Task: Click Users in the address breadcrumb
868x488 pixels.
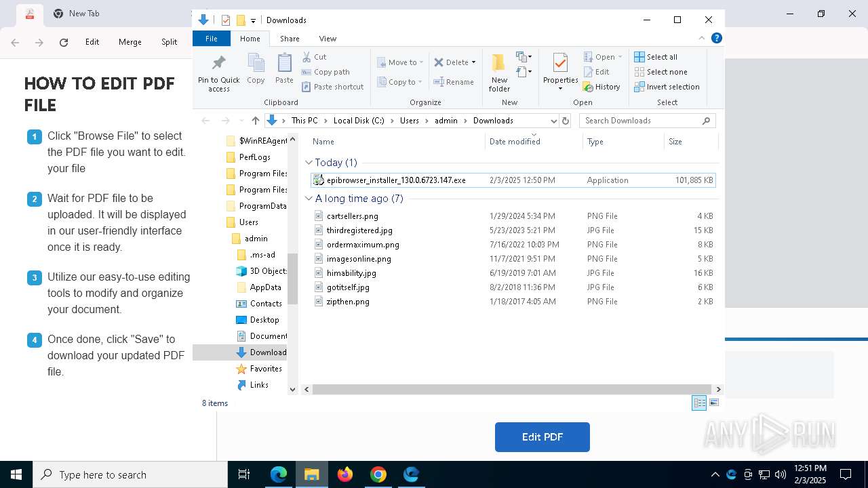Action: 410,121
